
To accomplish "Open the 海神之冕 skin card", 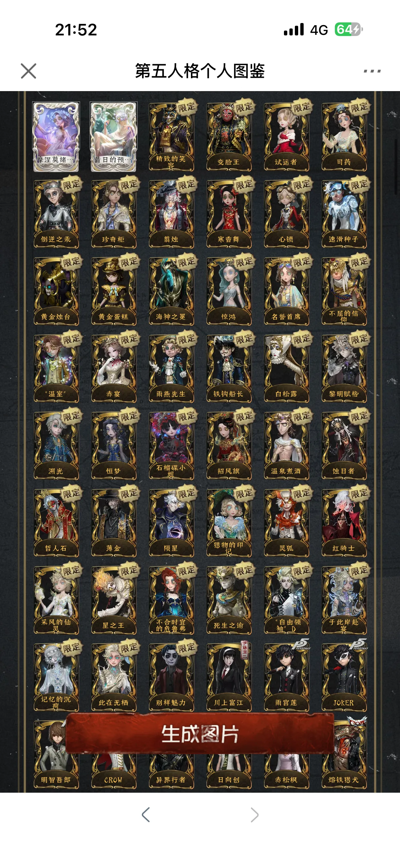I will pyautogui.click(x=171, y=291).
